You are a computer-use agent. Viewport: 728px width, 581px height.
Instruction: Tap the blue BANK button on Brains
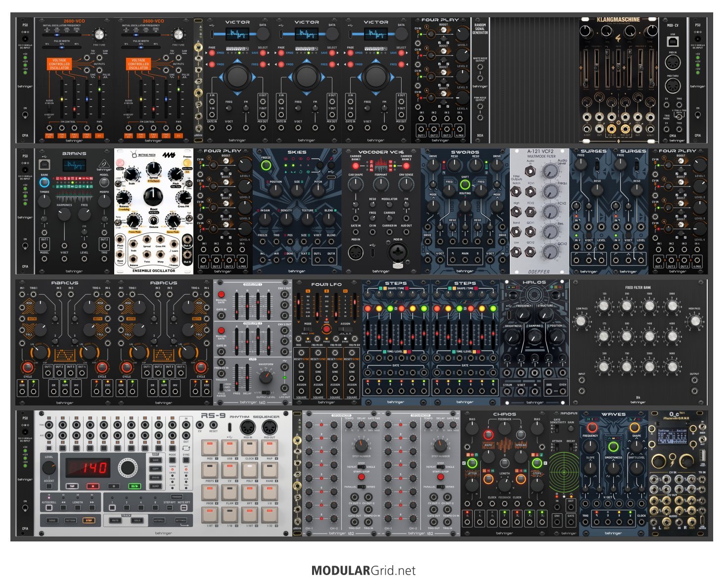coord(44,182)
